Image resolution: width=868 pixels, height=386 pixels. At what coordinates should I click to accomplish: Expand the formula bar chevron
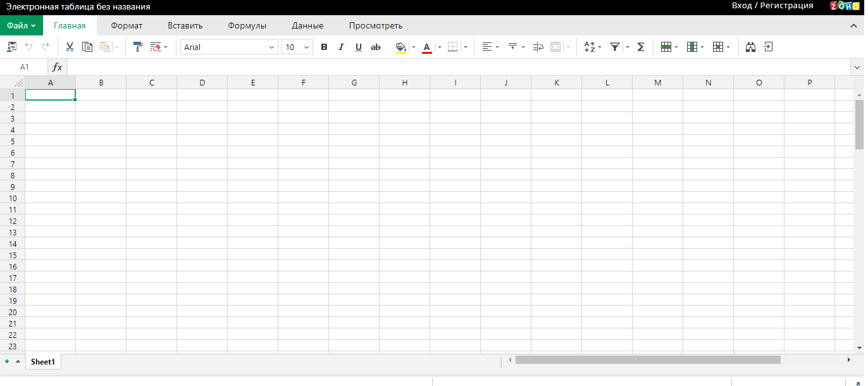click(x=857, y=67)
